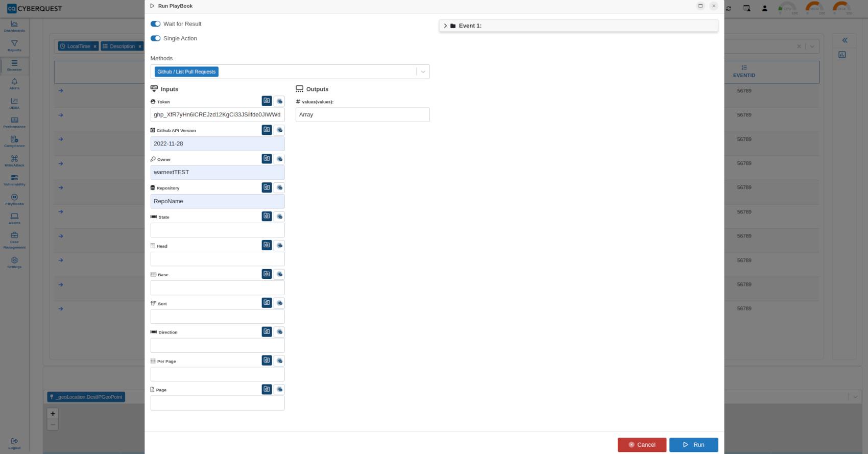
Task: Remove the LocalTime column tag
Action: 95,46
